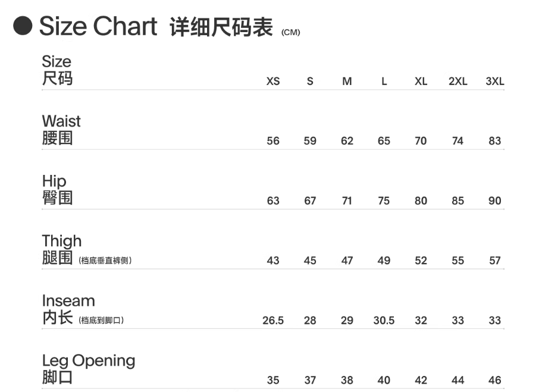Screen dimensions: 542x392
Task: Click the Hip row label
Action: [x=57, y=189]
